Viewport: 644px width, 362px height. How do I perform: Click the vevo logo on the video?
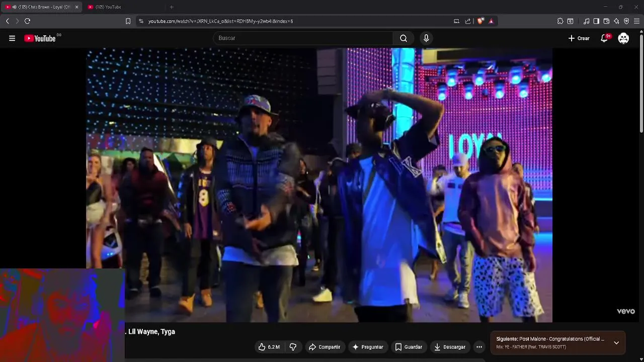coord(626,311)
